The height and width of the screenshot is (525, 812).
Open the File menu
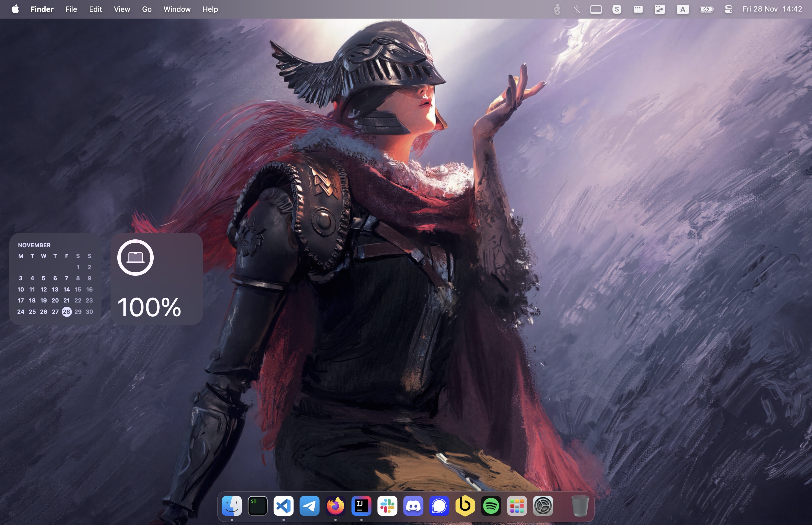point(71,9)
